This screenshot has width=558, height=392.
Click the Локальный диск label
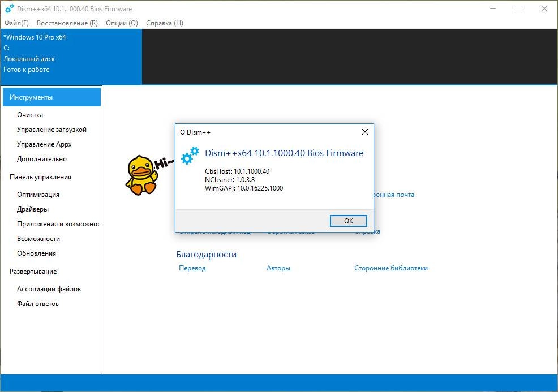29,59
